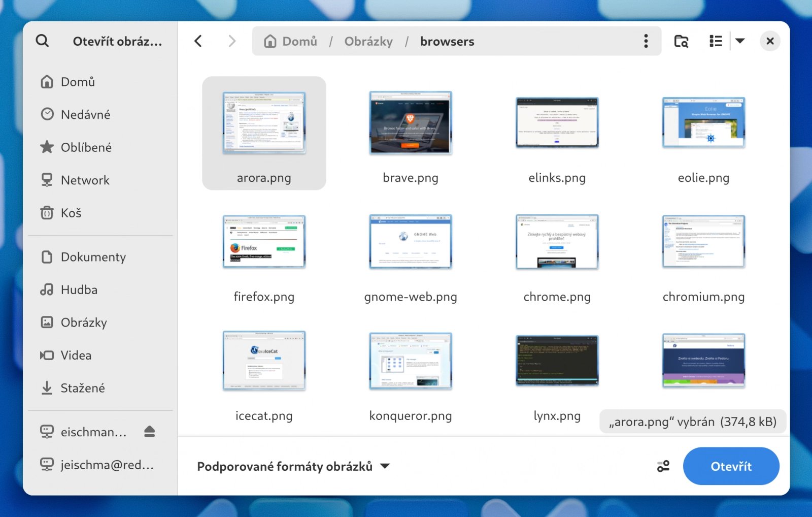Open file chooser options icon
Screen dimensions: 812x517
[x=663, y=466]
